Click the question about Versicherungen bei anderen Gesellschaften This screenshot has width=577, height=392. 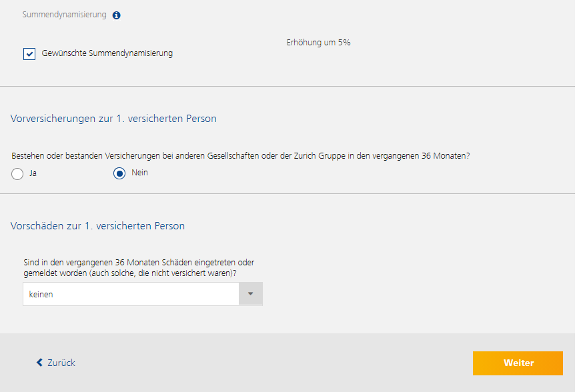[x=241, y=156]
